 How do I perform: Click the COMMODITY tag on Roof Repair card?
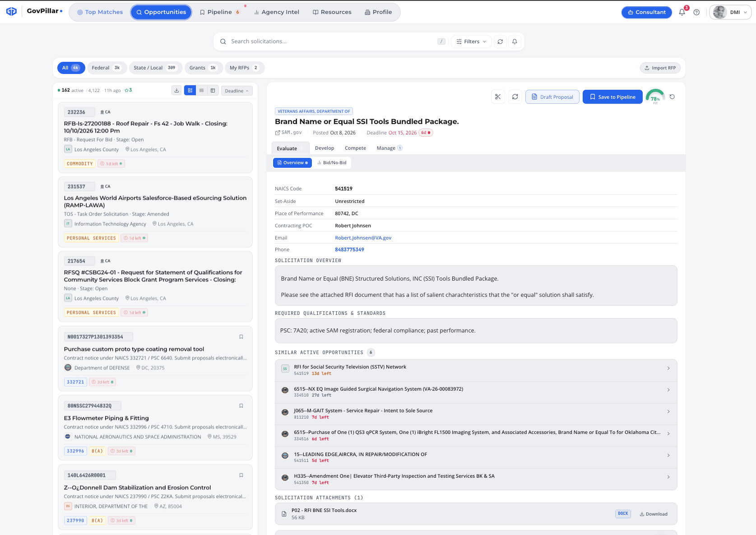(x=80, y=164)
